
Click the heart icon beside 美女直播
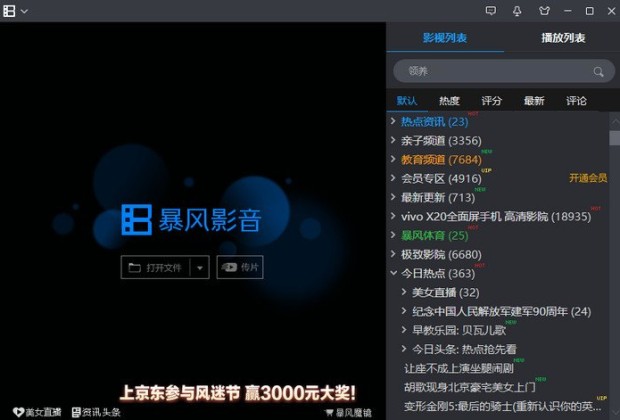(x=18, y=412)
